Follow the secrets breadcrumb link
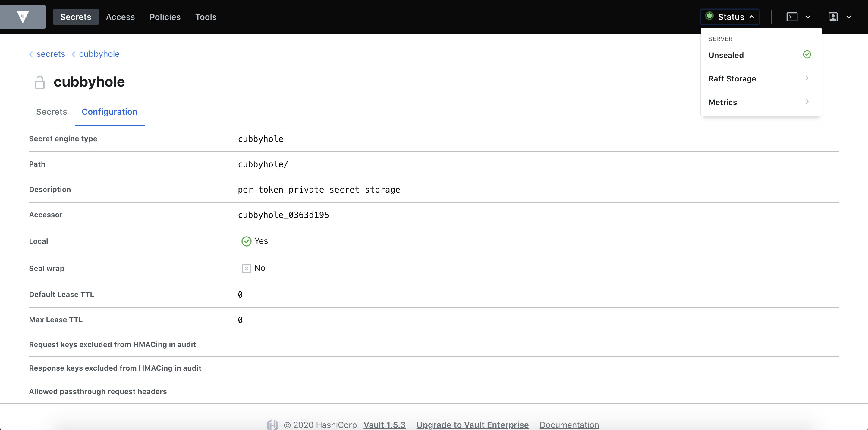This screenshot has height=430, width=868. click(x=51, y=54)
